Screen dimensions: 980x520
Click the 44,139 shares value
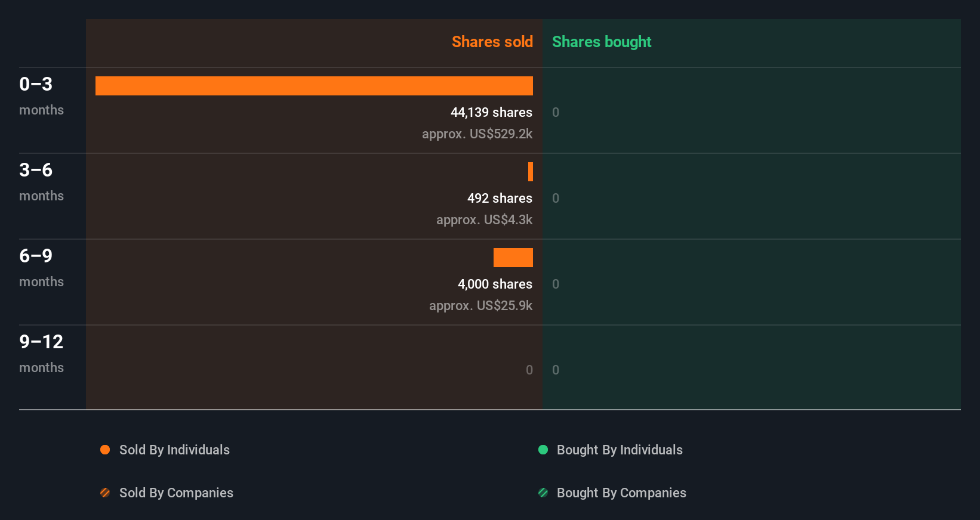(x=491, y=112)
